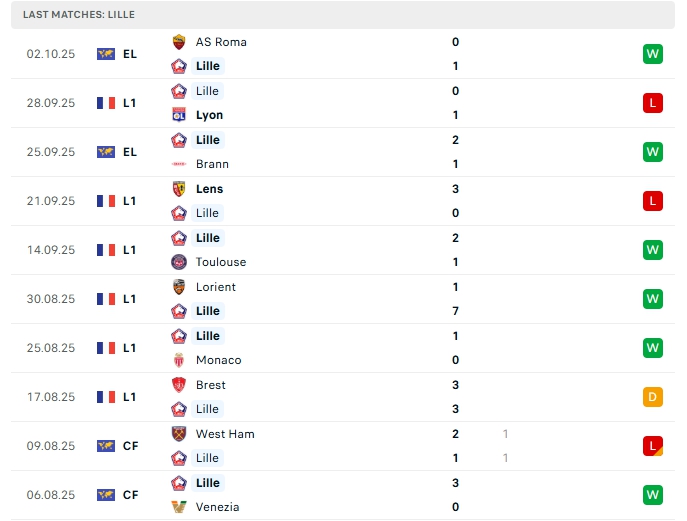687x521 pixels.
Task: Click the Brann club crest icon
Action: click(179, 164)
